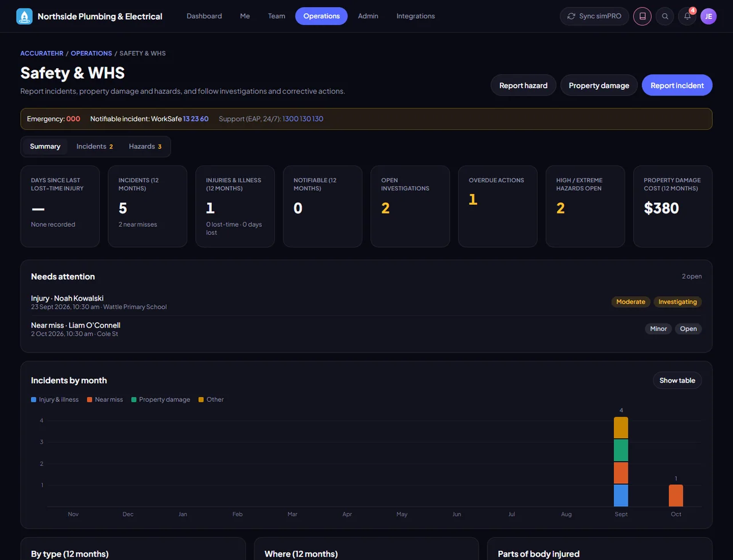Click the Property damage button
Viewport: 733px width, 560px height.
599,85
